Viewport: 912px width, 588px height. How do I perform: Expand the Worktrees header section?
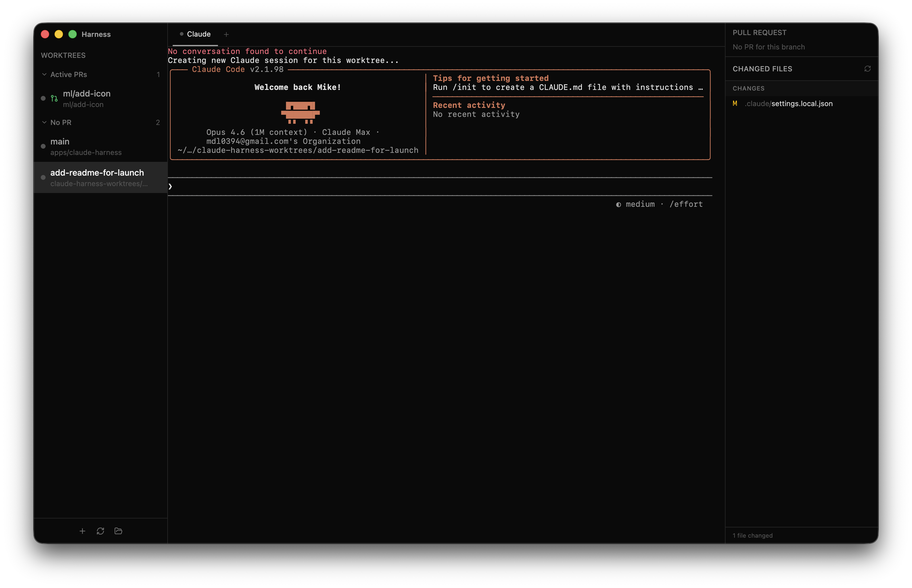63,55
